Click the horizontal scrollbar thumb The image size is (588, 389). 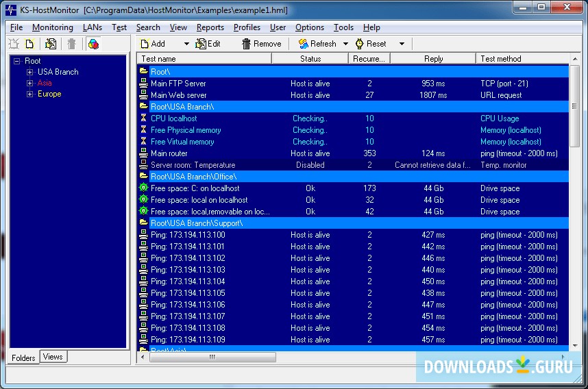212,357
